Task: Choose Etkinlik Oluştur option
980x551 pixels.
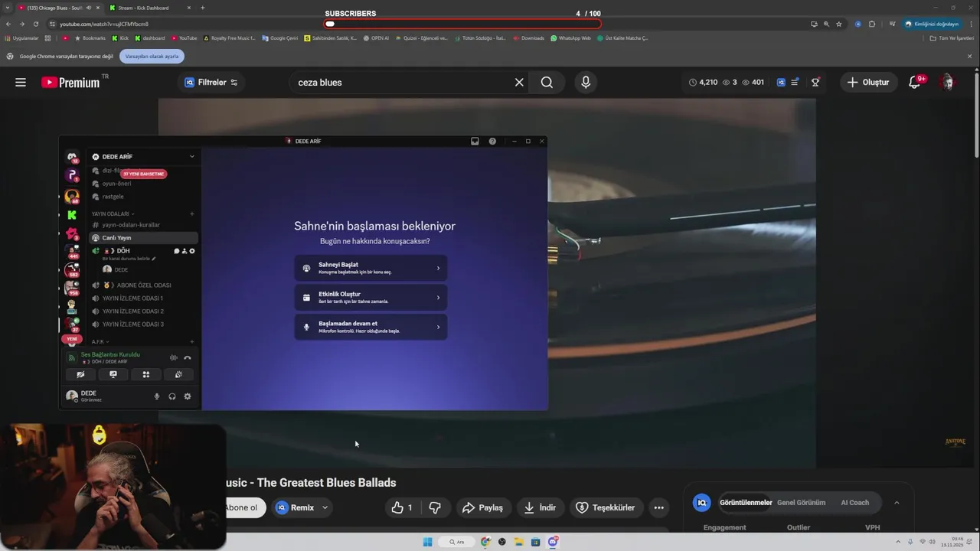Action: [371, 298]
